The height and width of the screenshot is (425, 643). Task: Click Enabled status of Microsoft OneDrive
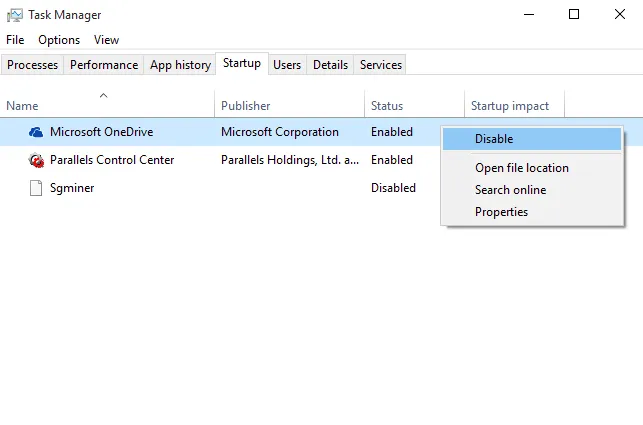pyautogui.click(x=392, y=132)
